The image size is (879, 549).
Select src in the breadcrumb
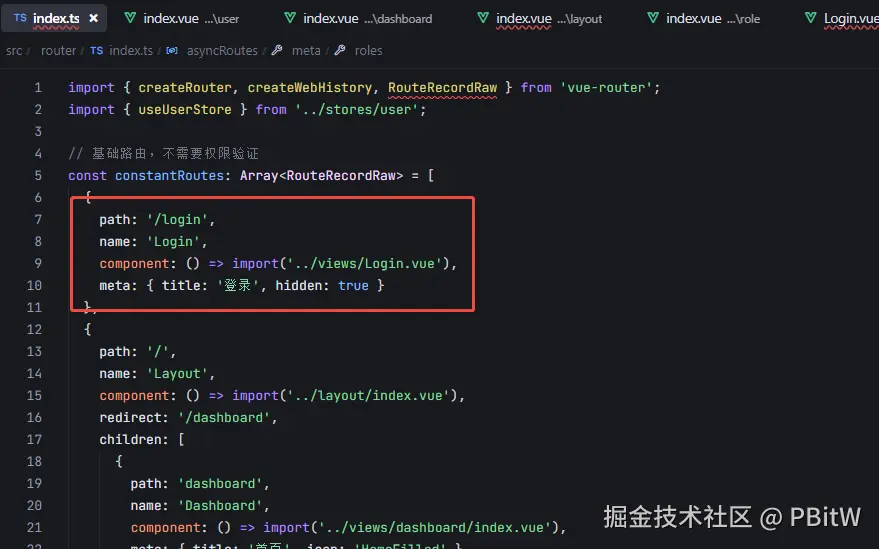pyautogui.click(x=14, y=50)
